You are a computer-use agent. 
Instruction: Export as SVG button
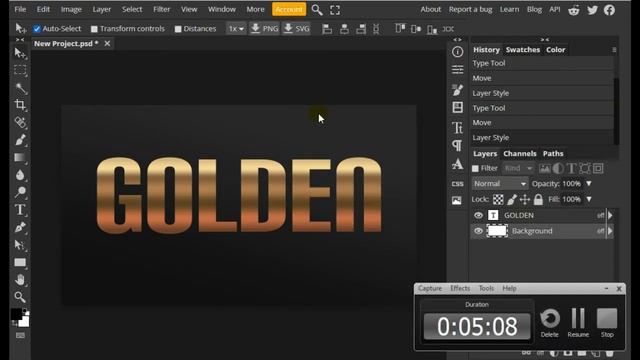click(x=296, y=29)
